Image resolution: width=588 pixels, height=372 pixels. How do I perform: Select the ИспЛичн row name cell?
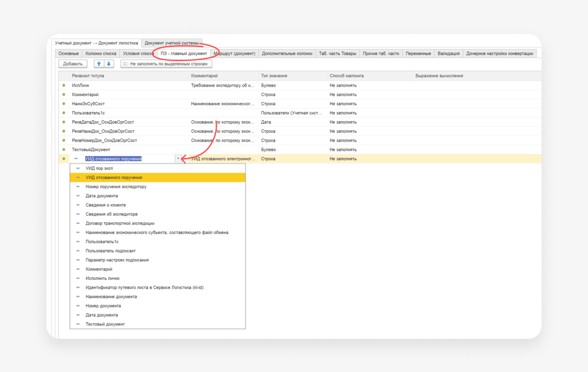(129, 85)
